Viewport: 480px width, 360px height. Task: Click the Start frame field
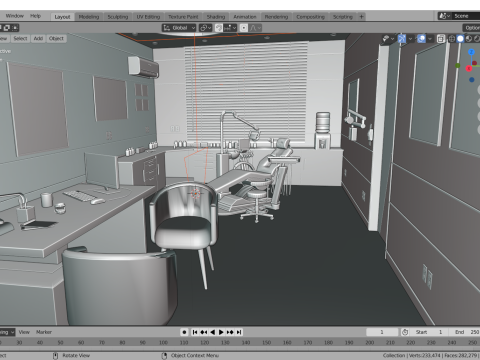coord(430,332)
